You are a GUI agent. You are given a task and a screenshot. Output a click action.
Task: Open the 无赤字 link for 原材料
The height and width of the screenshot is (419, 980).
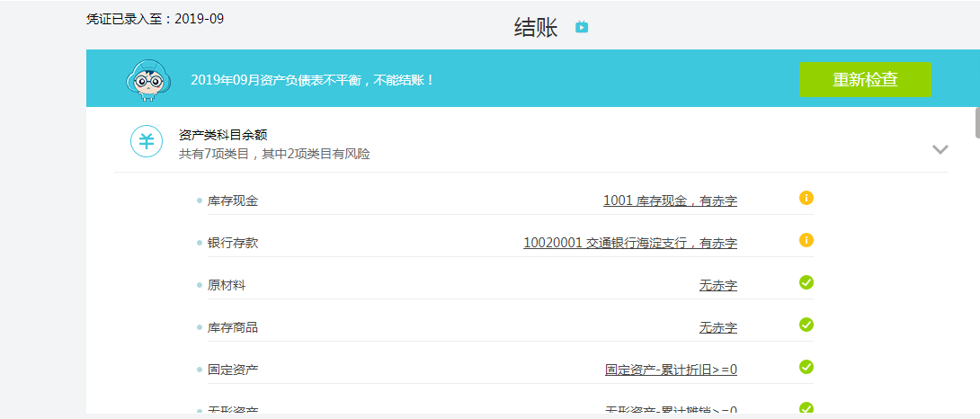tap(718, 285)
